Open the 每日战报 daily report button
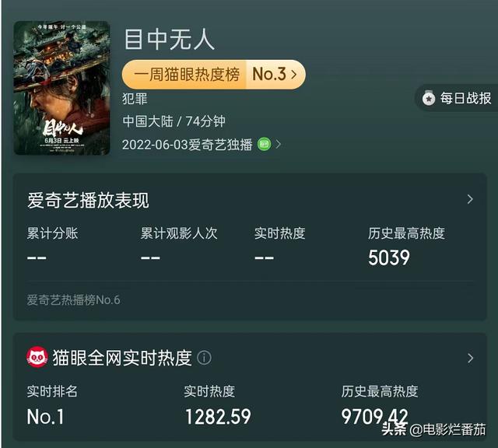The width and height of the screenshot is (498, 448). point(457,98)
